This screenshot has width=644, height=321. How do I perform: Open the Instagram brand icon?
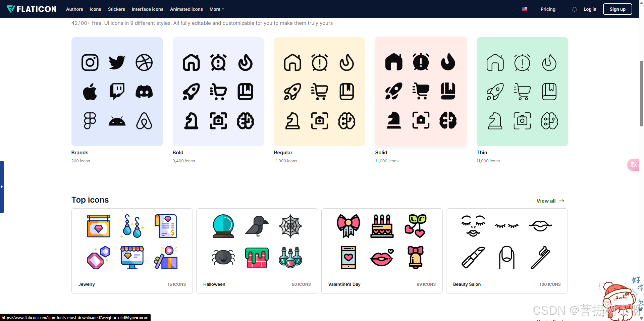[90, 62]
